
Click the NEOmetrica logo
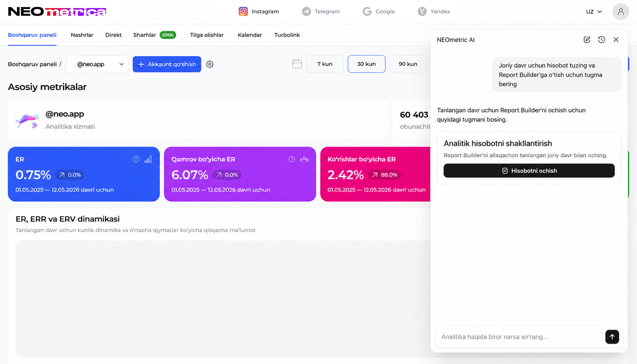click(x=57, y=11)
